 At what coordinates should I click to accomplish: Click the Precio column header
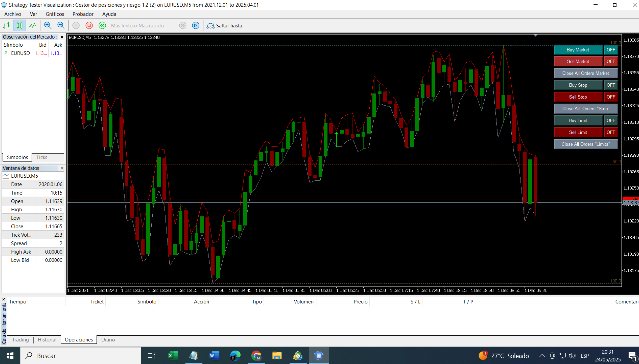tap(343, 302)
